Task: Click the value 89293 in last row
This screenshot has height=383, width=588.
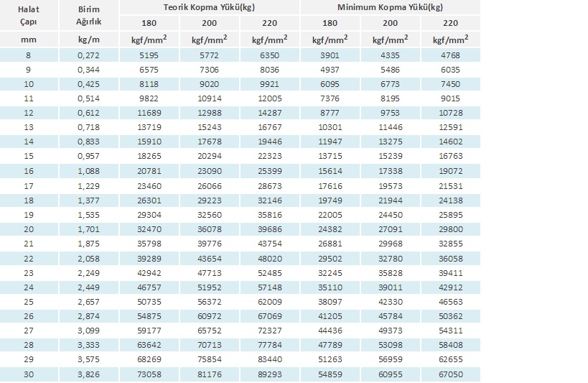Action: (x=270, y=374)
